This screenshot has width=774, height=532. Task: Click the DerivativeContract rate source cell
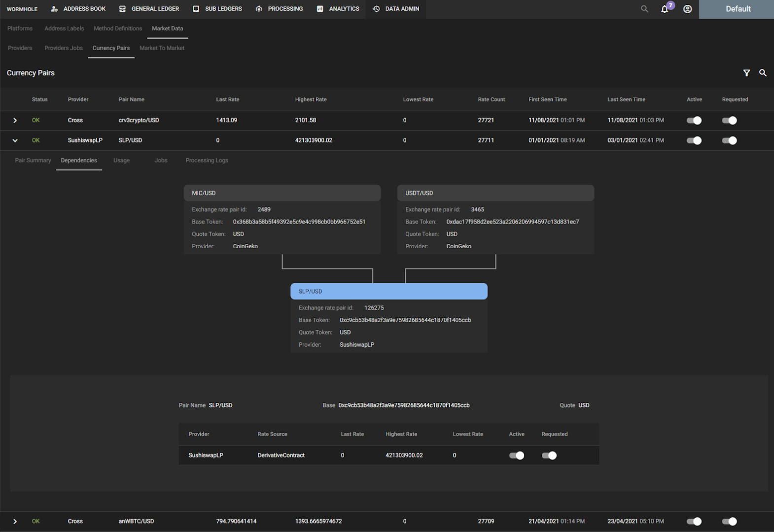[x=281, y=455]
